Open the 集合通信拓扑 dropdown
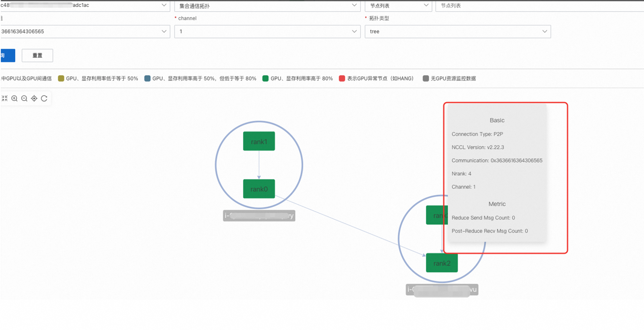Screen dimensions: 644x330 pyautogui.click(x=267, y=6)
